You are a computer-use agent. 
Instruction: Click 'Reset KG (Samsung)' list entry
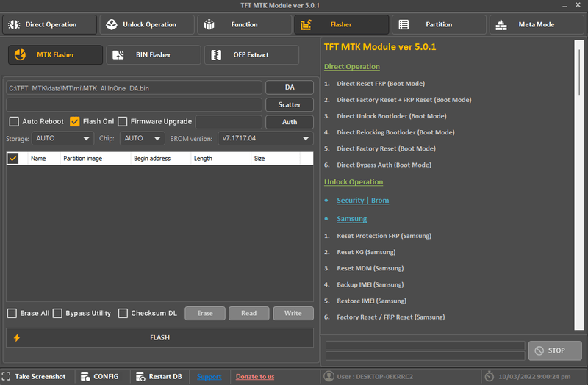pos(366,252)
